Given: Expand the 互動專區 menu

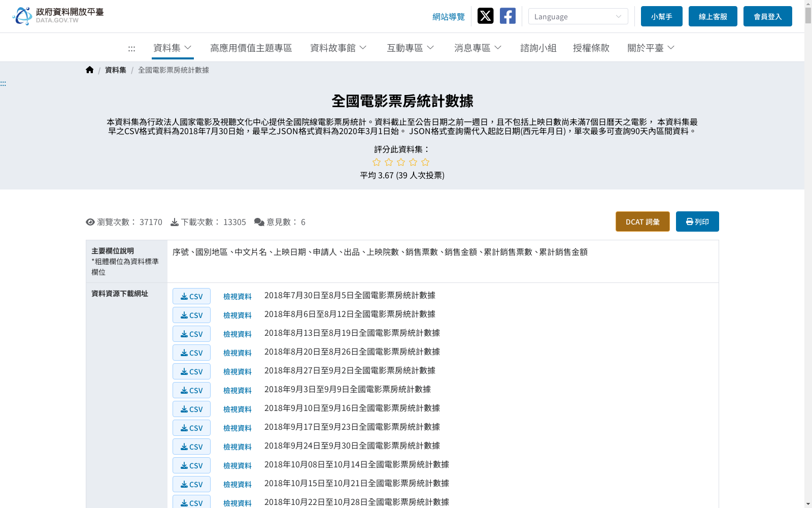Looking at the screenshot, I should click(x=411, y=48).
